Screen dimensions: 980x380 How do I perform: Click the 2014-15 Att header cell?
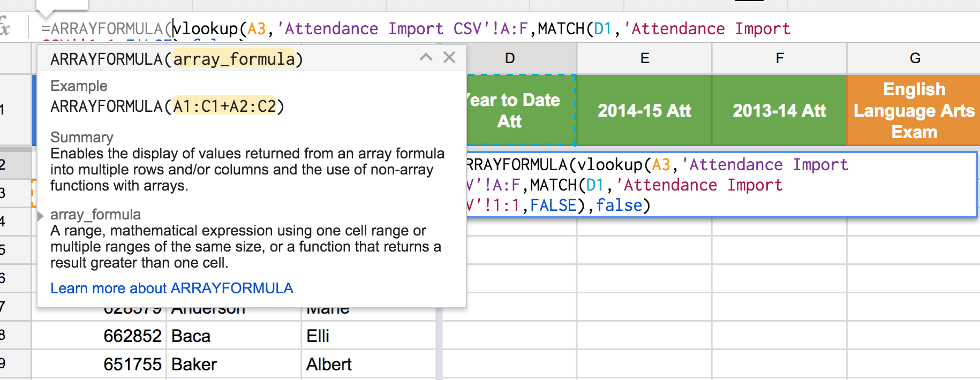pyautogui.click(x=645, y=110)
